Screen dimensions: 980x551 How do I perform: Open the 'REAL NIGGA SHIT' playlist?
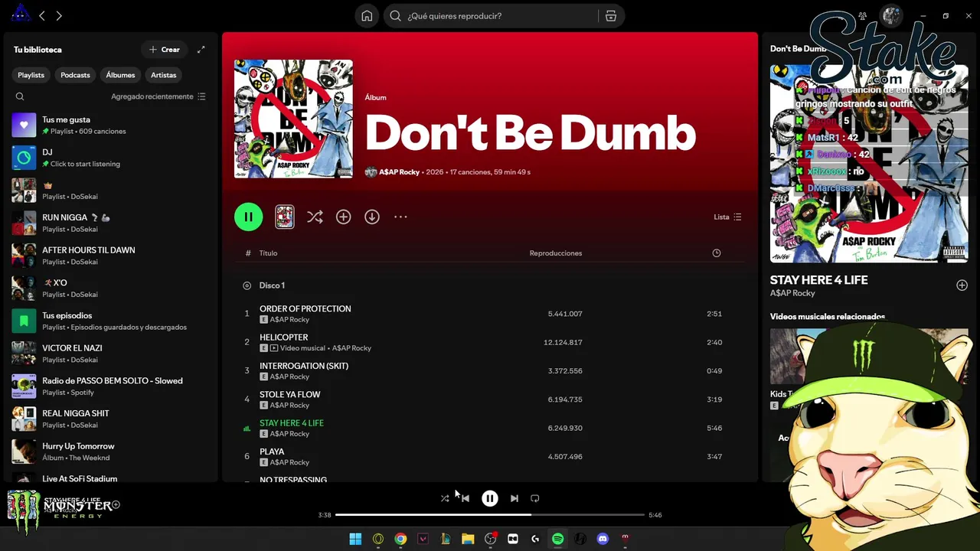(110, 419)
